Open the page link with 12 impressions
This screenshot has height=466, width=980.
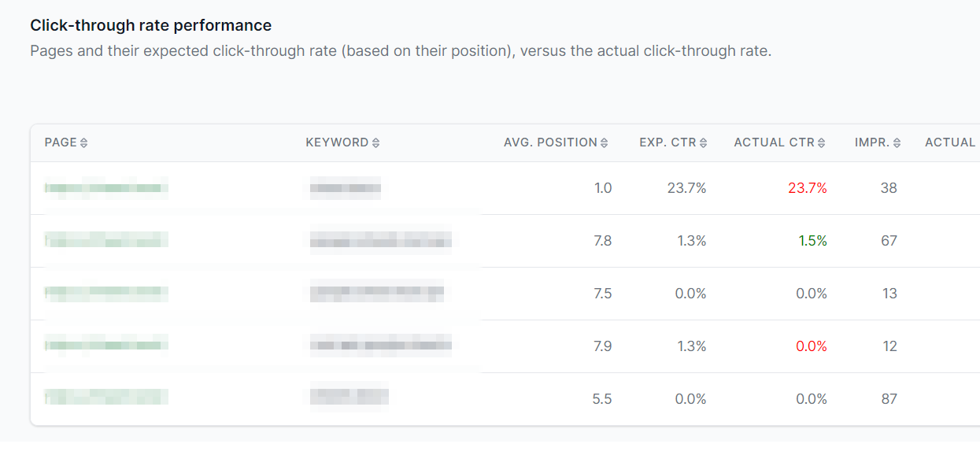pos(106,346)
